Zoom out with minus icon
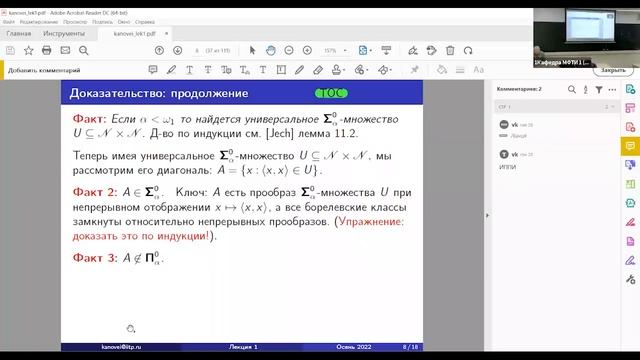 pos(289,51)
